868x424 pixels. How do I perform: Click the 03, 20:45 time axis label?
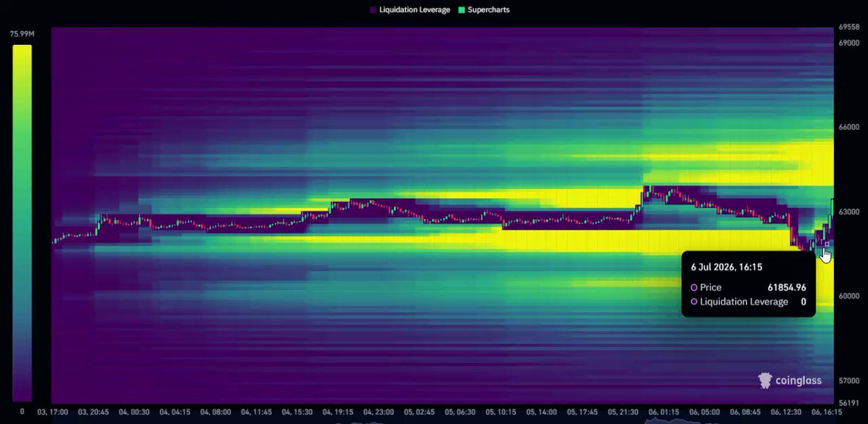point(93,412)
